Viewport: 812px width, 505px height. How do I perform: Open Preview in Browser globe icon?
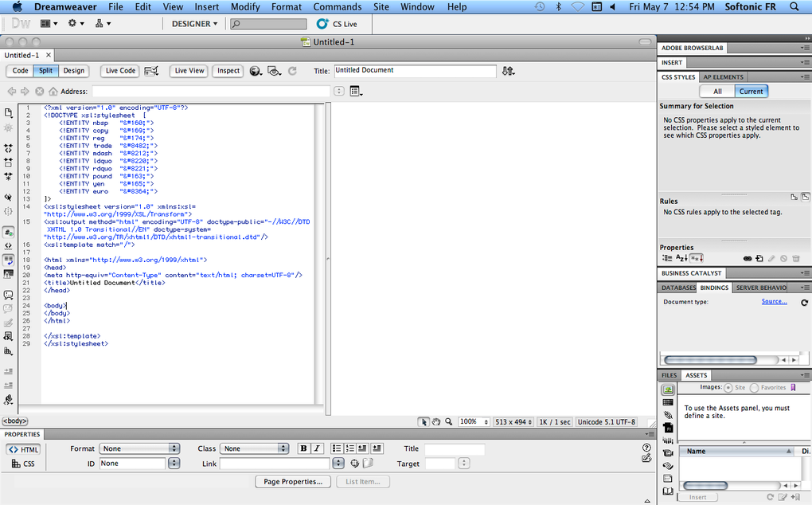[256, 71]
